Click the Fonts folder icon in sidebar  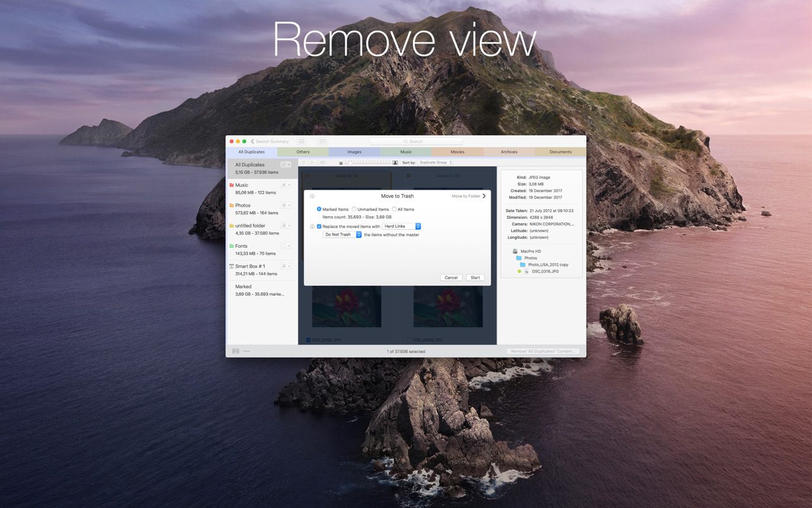[x=232, y=246]
